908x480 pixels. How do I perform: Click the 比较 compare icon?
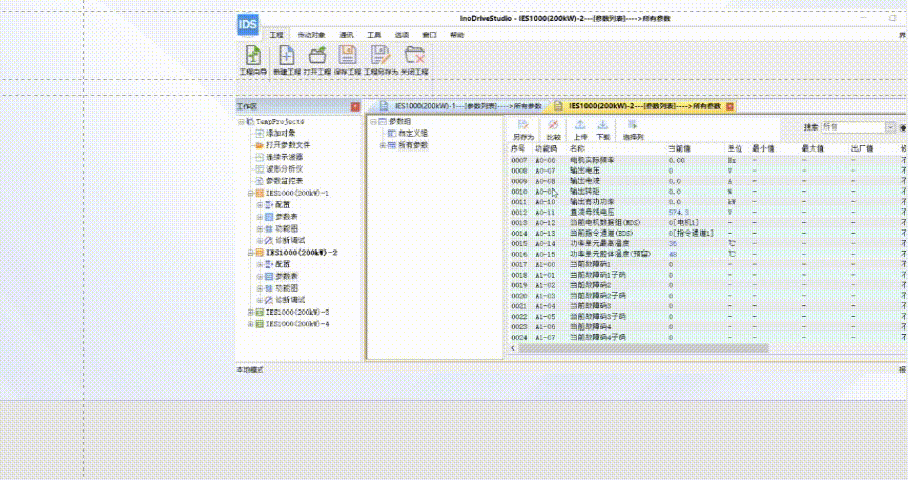[x=554, y=126]
